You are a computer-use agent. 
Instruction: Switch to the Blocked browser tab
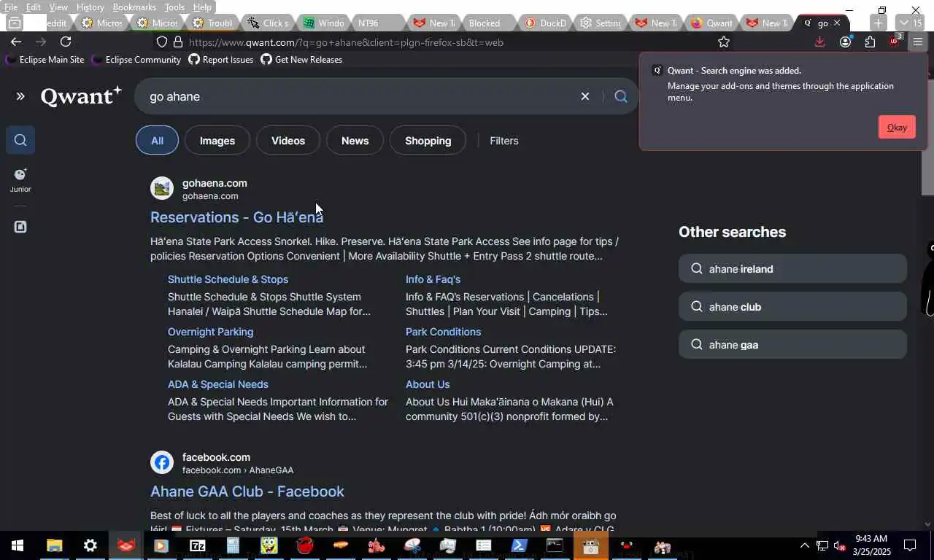487,23
